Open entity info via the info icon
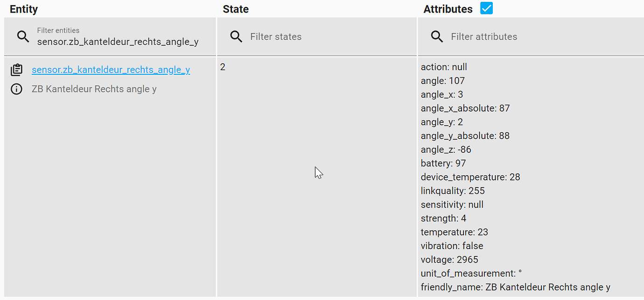The width and height of the screenshot is (644, 300). [16, 89]
